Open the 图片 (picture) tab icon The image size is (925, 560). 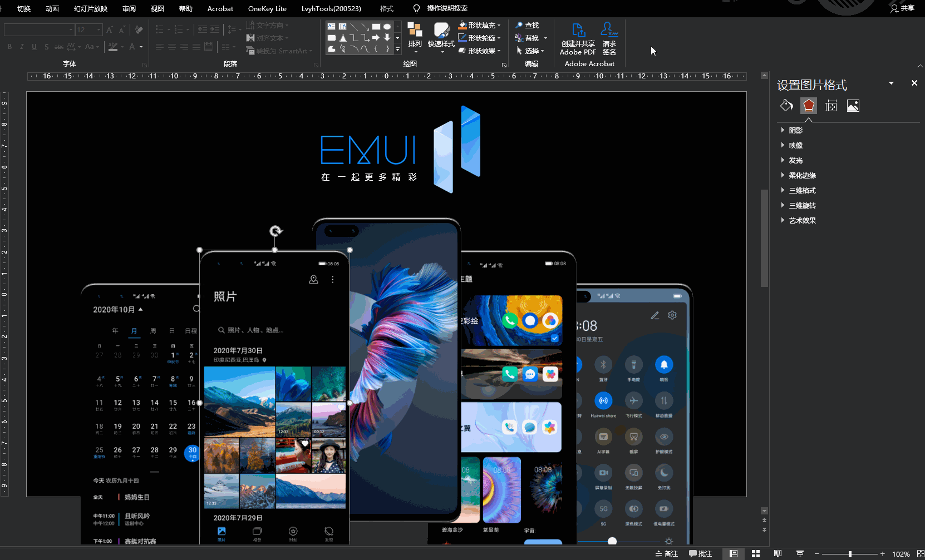point(853,106)
